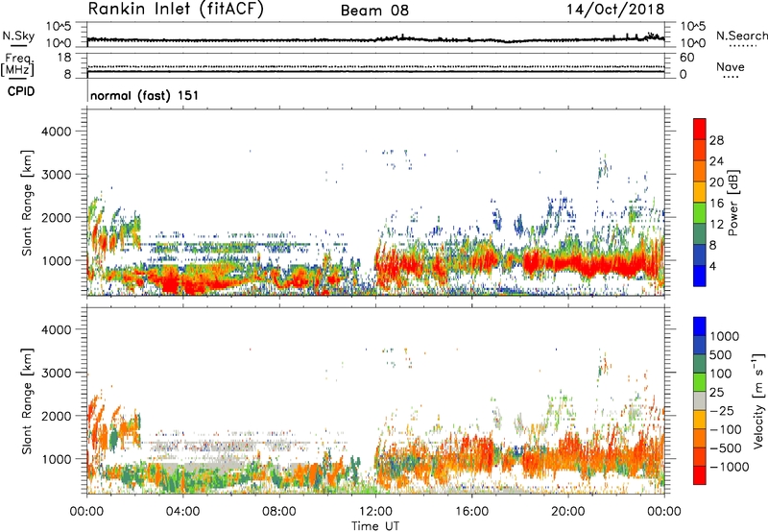Select the "16" power colorbar label

click(716, 204)
